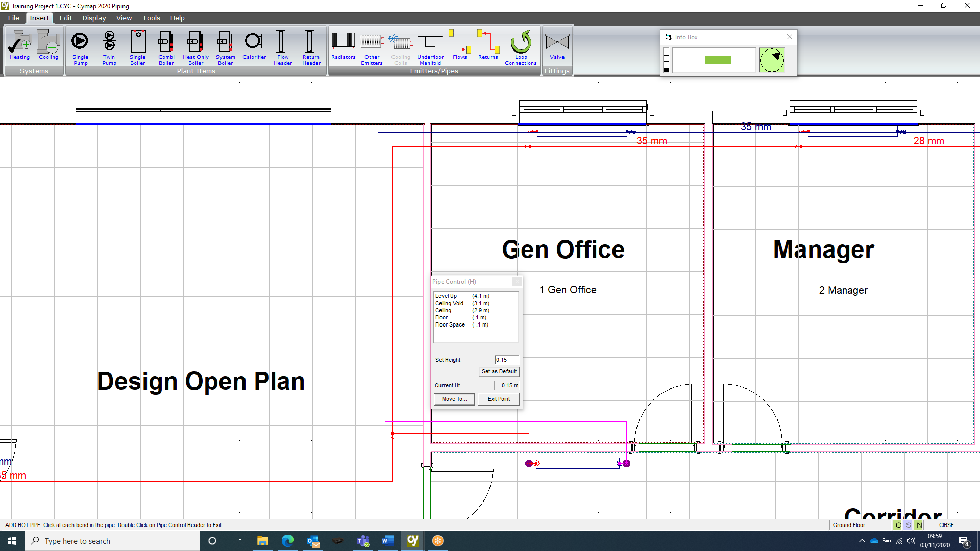This screenshot has width=980, height=551.
Task: Click the Info Box compass arrow icon
Action: pyautogui.click(x=772, y=60)
